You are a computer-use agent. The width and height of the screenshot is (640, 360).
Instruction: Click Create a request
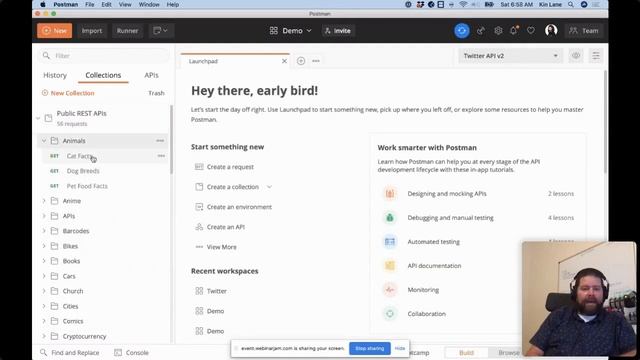(230, 167)
